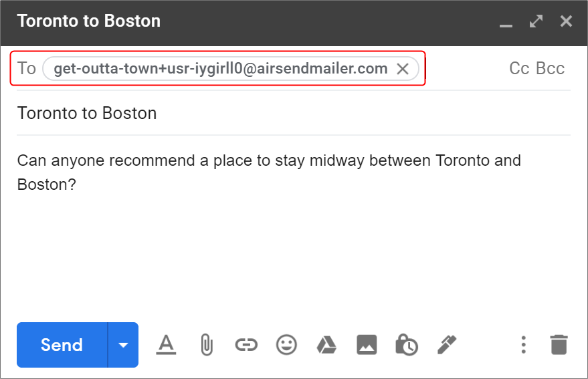Expand the Send options dropdown arrow
The height and width of the screenshot is (379, 588).
point(123,345)
